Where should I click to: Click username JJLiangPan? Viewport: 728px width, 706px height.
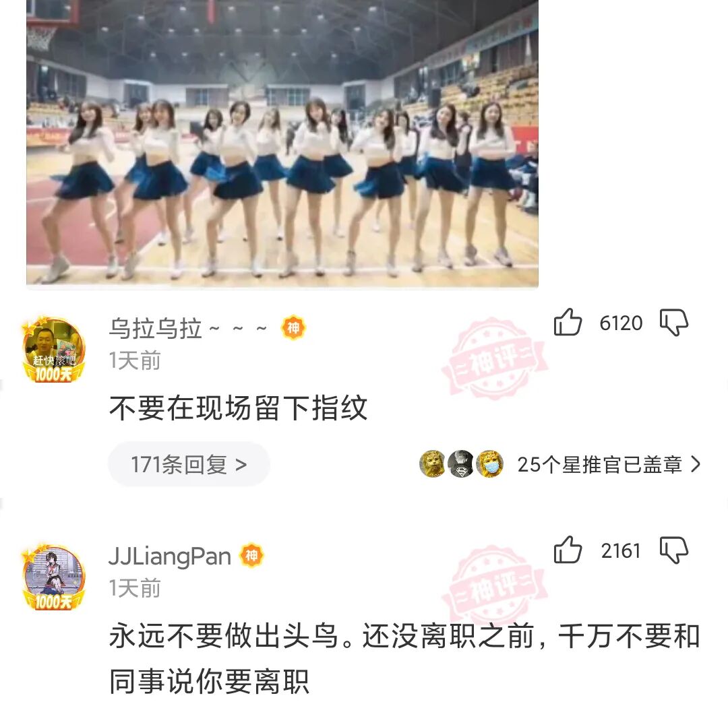(170, 556)
